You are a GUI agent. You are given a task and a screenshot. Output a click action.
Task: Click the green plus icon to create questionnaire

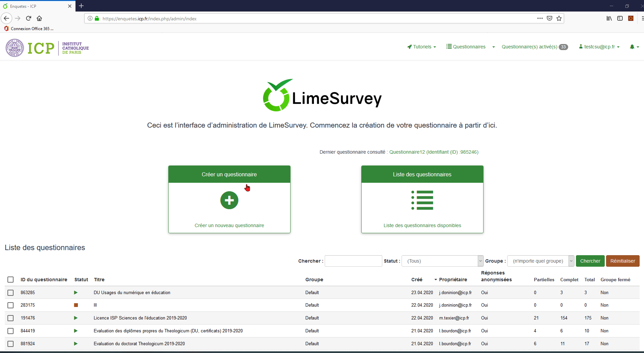pyautogui.click(x=229, y=200)
